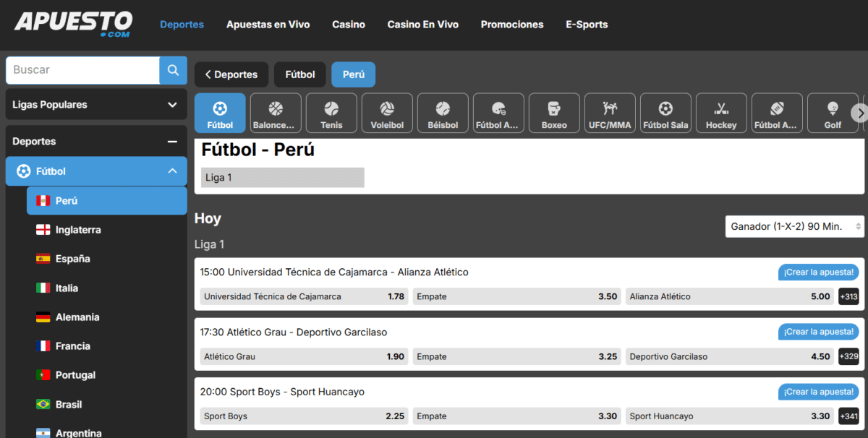Expand the Ligas Populares section
This screenshot has width=868, height=438.
tap(96, 105)
